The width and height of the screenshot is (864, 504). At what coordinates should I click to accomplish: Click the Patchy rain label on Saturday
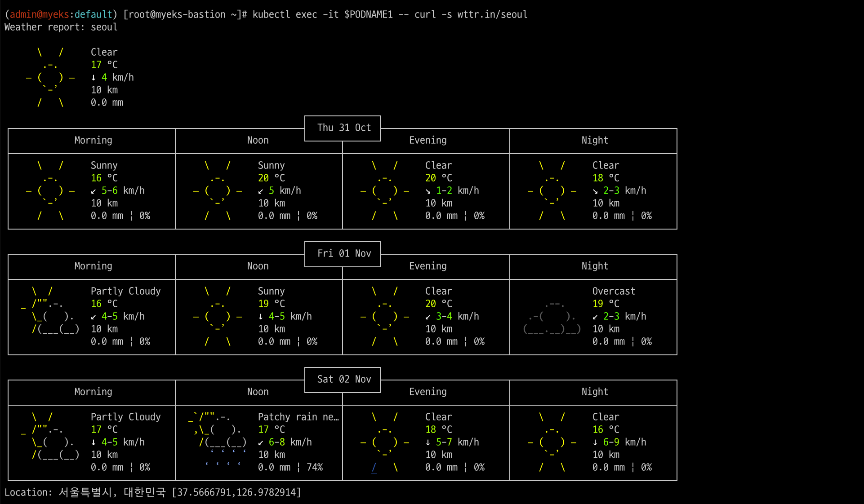[298, 417]
